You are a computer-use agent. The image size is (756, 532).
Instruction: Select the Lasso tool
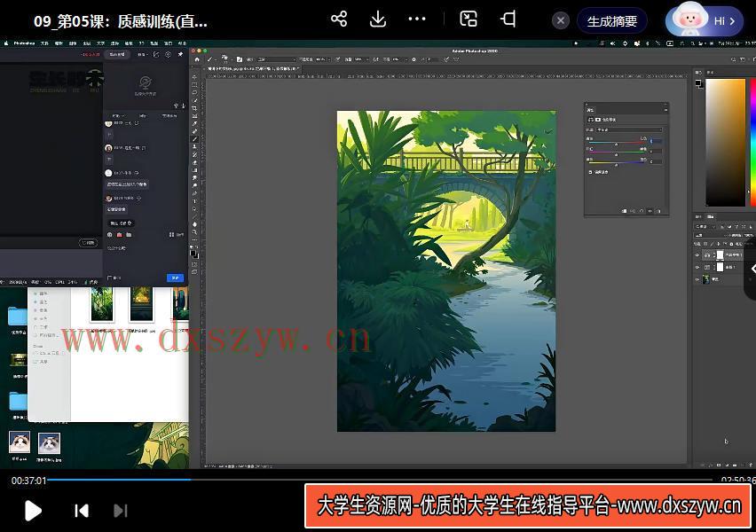click(x=194, y=92)
